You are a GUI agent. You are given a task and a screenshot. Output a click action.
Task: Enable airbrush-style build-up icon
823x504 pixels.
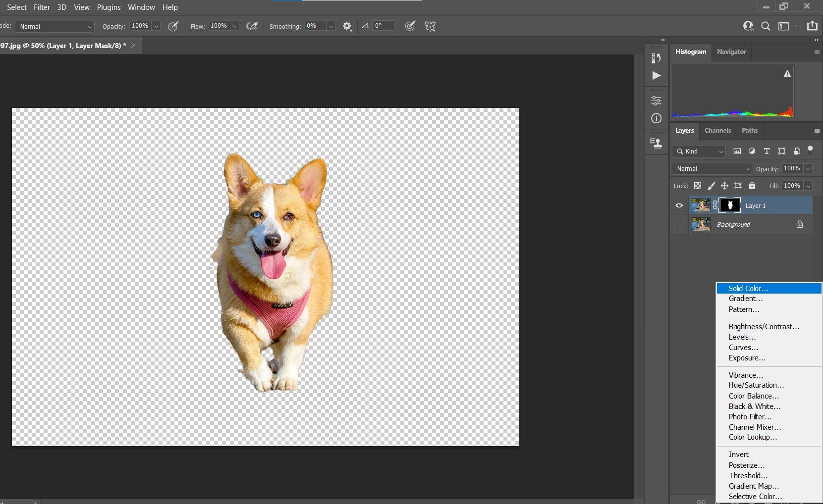click(x=252, y=26)
